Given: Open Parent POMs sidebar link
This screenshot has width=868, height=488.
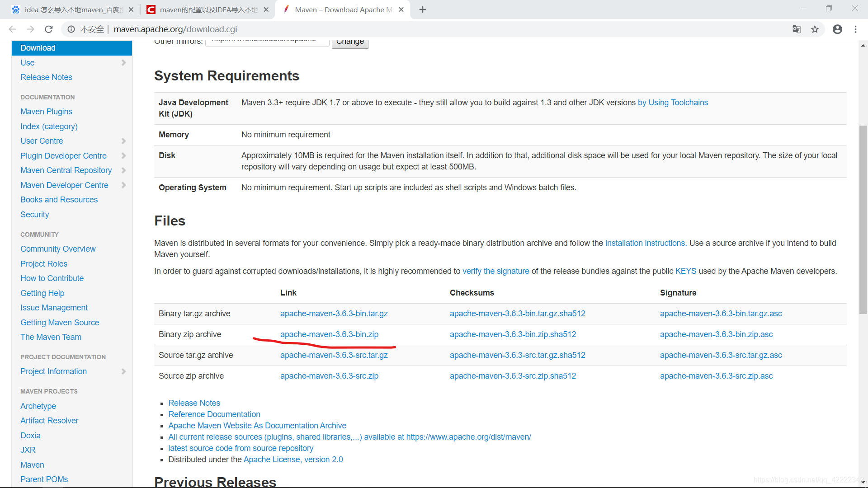Looking at the screenshot, I should [x=44, y=479].
